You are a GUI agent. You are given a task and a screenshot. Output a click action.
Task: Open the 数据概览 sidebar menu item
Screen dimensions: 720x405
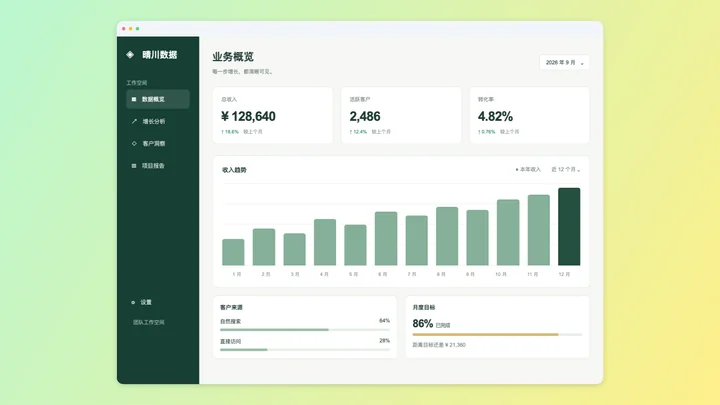(x=158, y=99)
